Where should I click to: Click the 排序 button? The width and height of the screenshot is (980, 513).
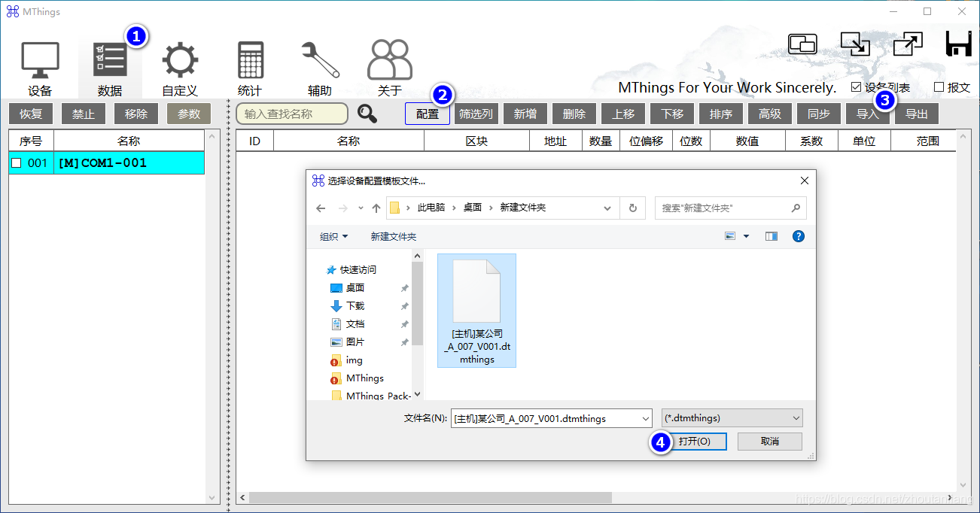[x=721, y=114]
